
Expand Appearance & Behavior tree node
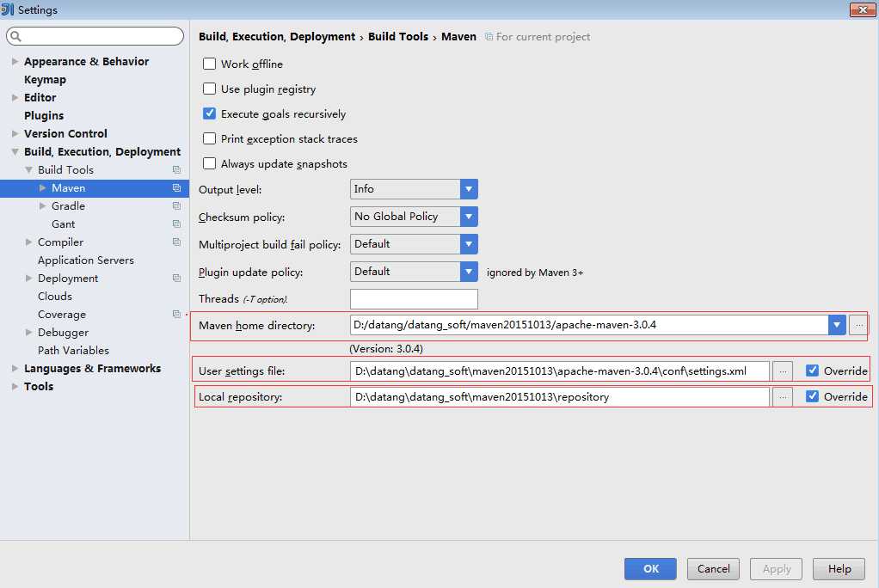pos(15,62)
